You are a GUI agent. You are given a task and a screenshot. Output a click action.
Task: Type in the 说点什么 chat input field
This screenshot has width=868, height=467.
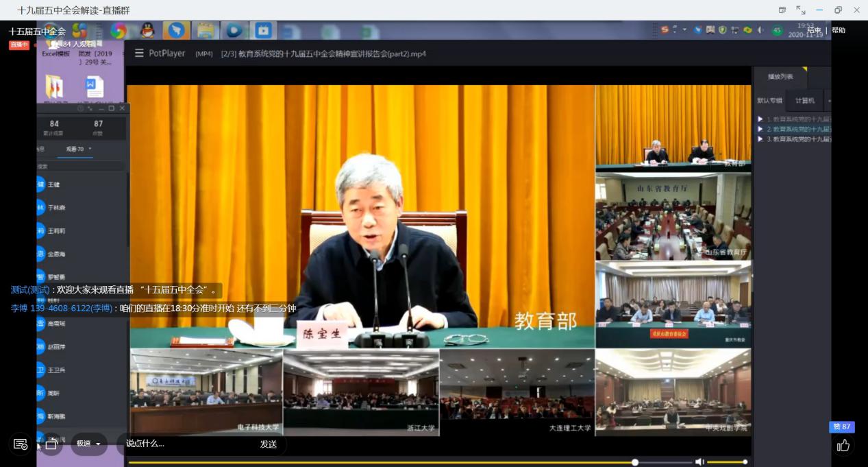(185, 444)
